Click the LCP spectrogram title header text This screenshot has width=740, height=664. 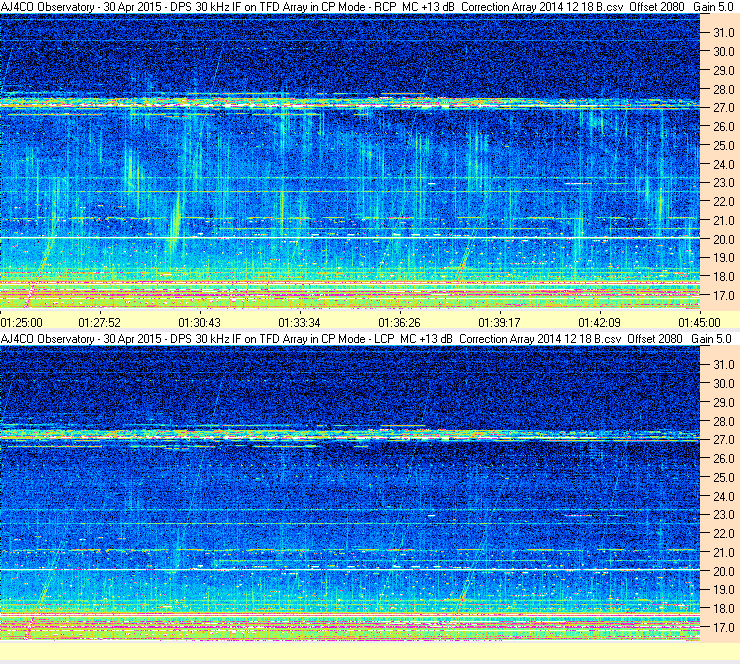pyautogui.click(x=346, y=339)
